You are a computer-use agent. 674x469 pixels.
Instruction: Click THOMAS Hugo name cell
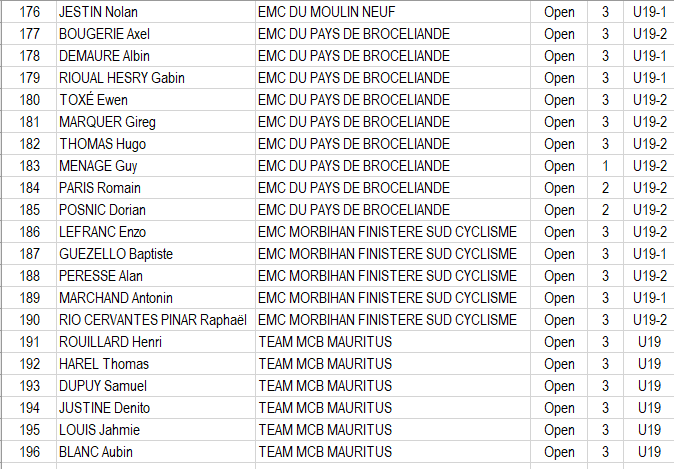click(156, 144)
